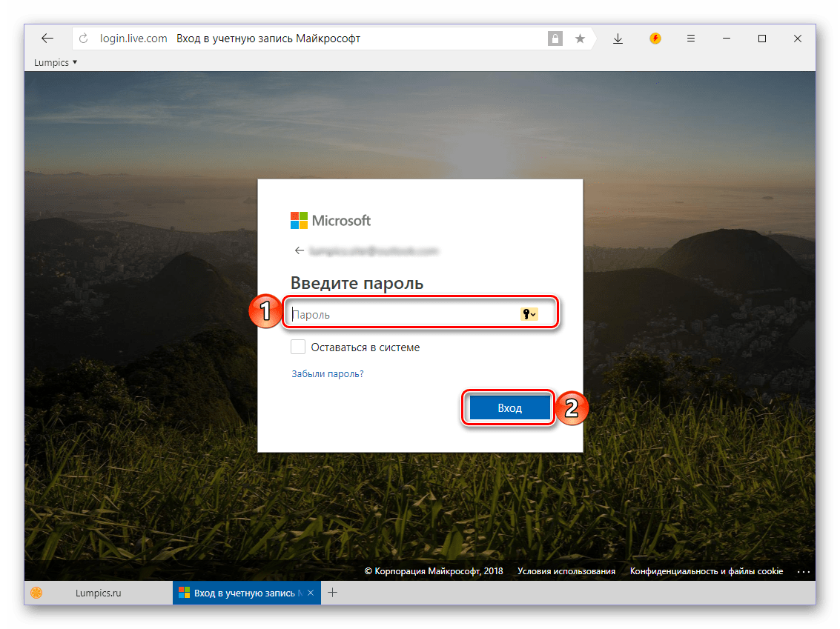840x629 pixels.
Task: Reload the page with the refresh icon
Action: click(x=84, y=39)
